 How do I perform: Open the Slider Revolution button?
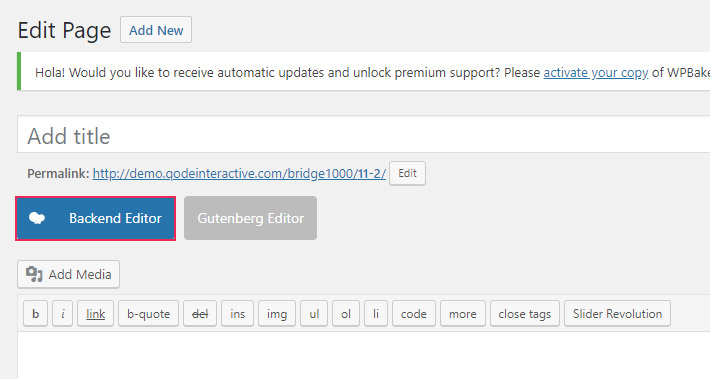617,314
